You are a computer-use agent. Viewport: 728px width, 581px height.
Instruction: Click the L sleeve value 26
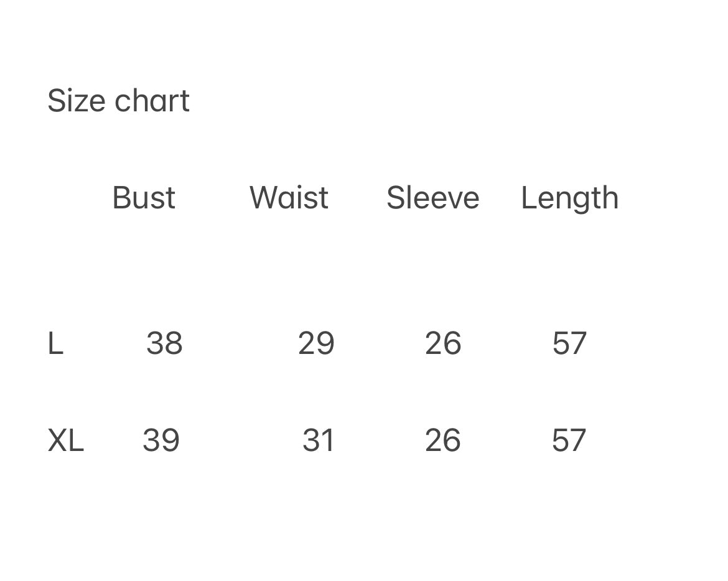[443, 343]
